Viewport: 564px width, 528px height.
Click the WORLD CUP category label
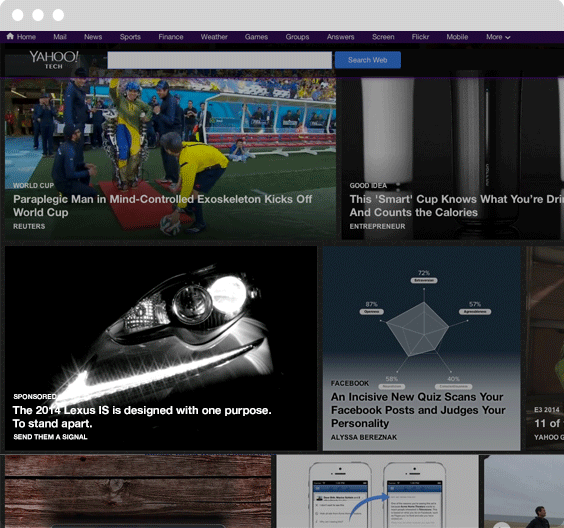point(33,186)
